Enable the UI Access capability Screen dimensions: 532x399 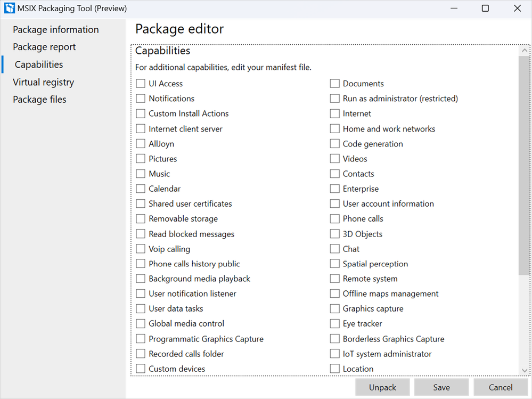click(141, 84)
